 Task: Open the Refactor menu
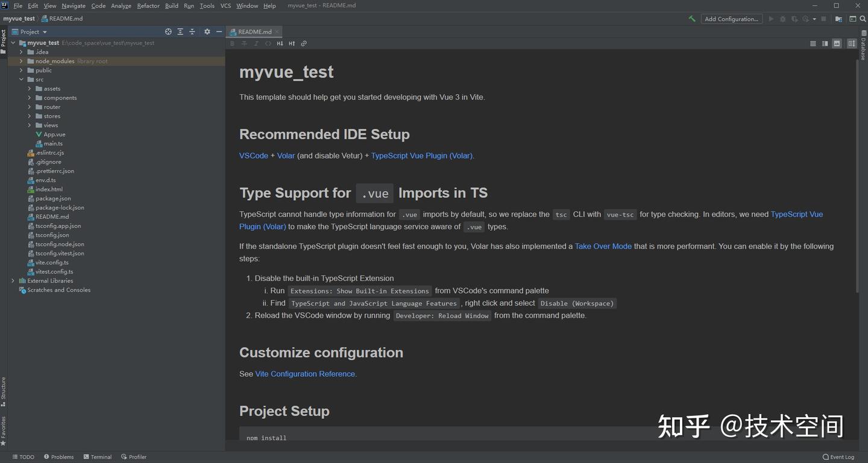pyautogui.click(x=148, y=5)
